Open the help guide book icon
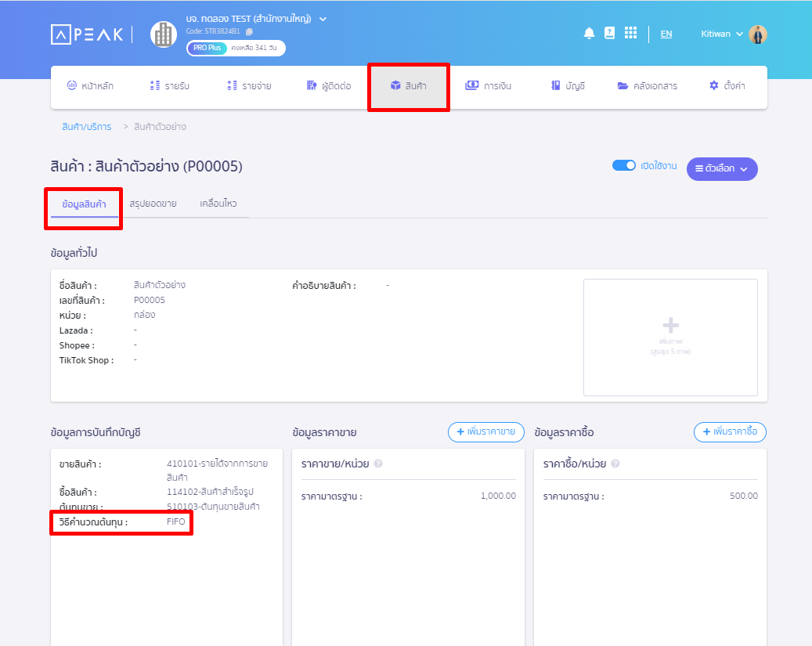The height and width of the screenshot is (646, 812). coord(609,34)
